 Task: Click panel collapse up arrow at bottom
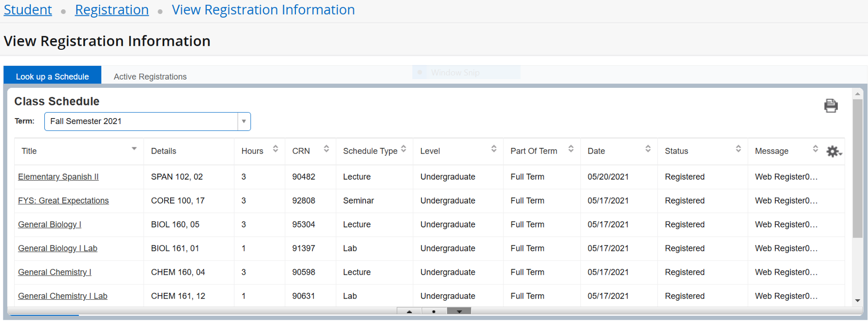409,311
